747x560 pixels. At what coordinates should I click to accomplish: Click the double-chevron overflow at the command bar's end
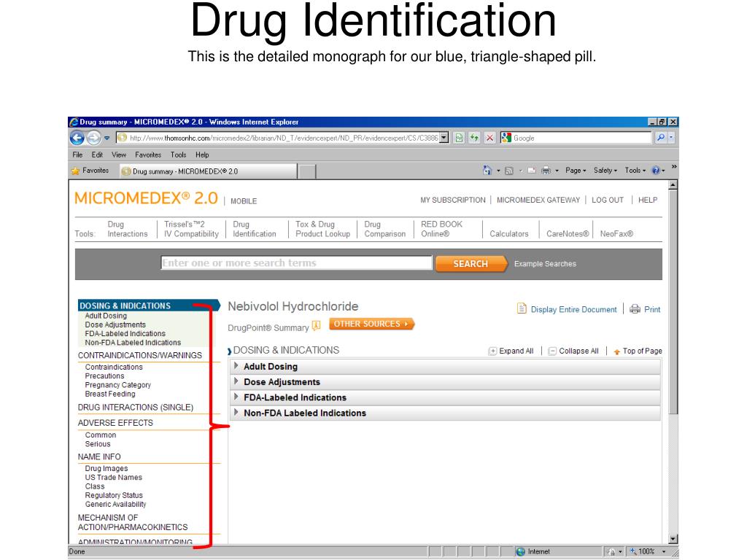tap(674, 166)
